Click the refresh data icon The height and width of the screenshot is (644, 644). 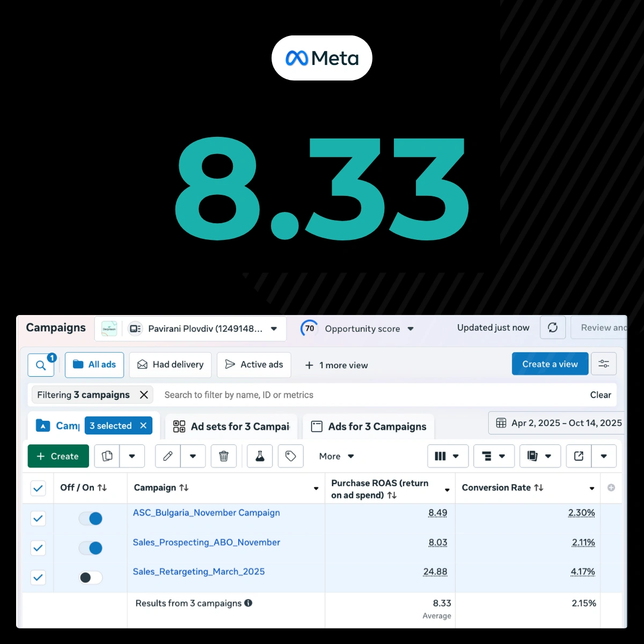pyautogui.click(x=553, y=327)
